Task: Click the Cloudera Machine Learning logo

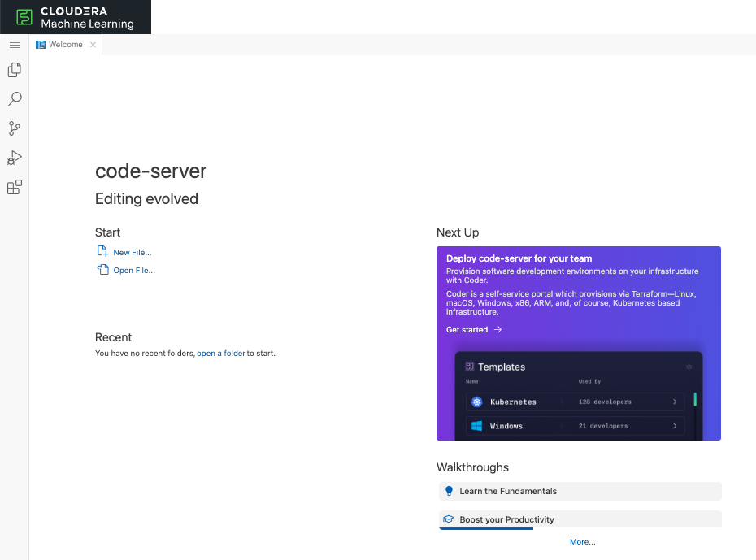Action: click(76, 17)
